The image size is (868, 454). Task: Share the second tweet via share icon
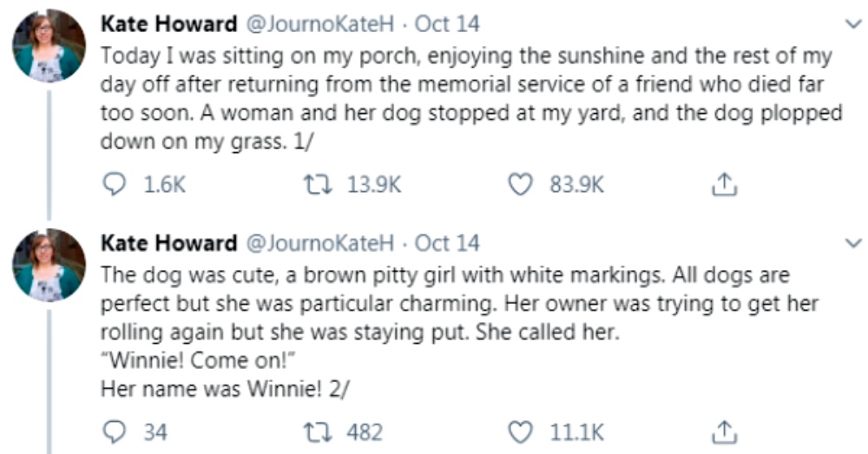[x=724, y=431]
